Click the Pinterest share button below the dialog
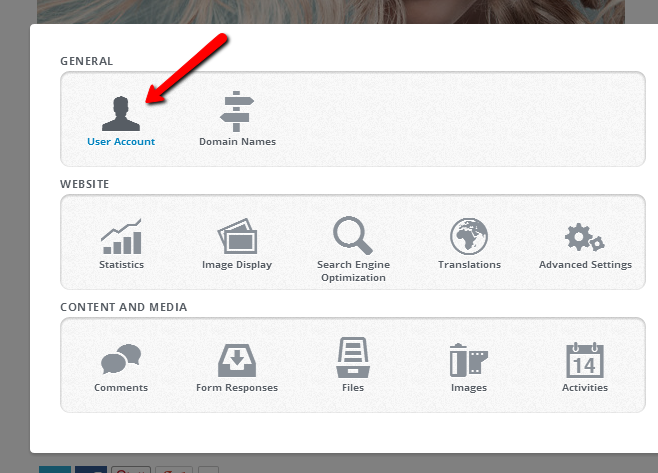 (x=131, y=468)
